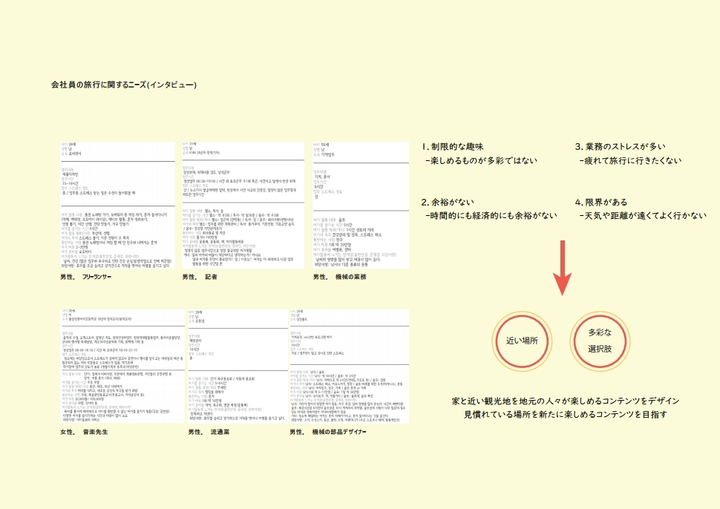Select the heading 1. 制限的な趣味
This screenshot has height=509, width=720.
tap(452, 147)
